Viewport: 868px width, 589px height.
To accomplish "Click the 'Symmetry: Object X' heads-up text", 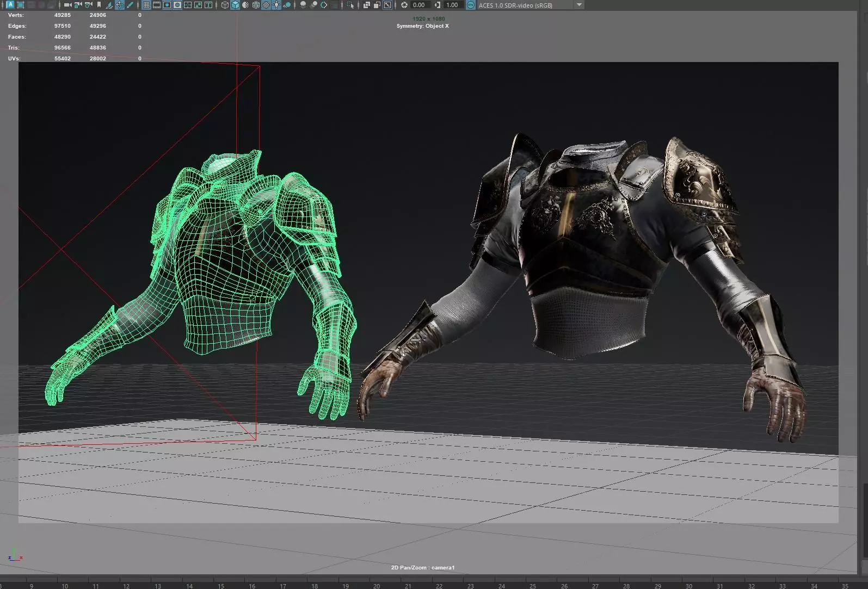I will (423, 26).
